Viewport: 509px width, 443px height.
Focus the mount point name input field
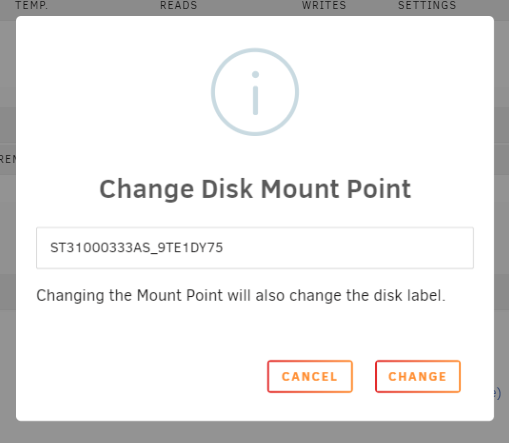pos(255,248)
